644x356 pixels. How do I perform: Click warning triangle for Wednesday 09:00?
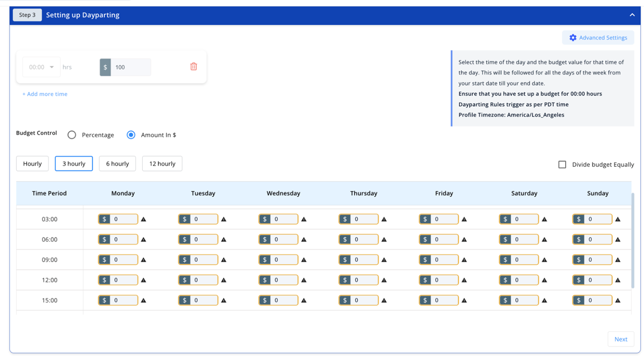[304, 260]
